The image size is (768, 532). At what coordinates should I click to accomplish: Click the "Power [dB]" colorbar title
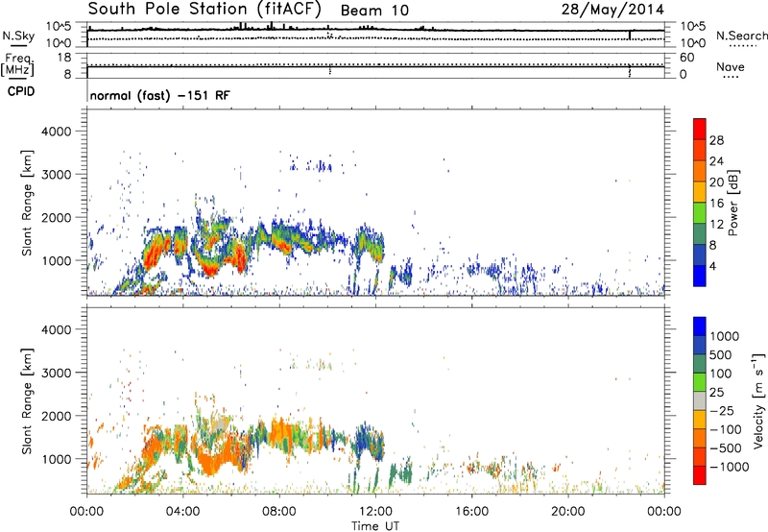coord(732,203)
